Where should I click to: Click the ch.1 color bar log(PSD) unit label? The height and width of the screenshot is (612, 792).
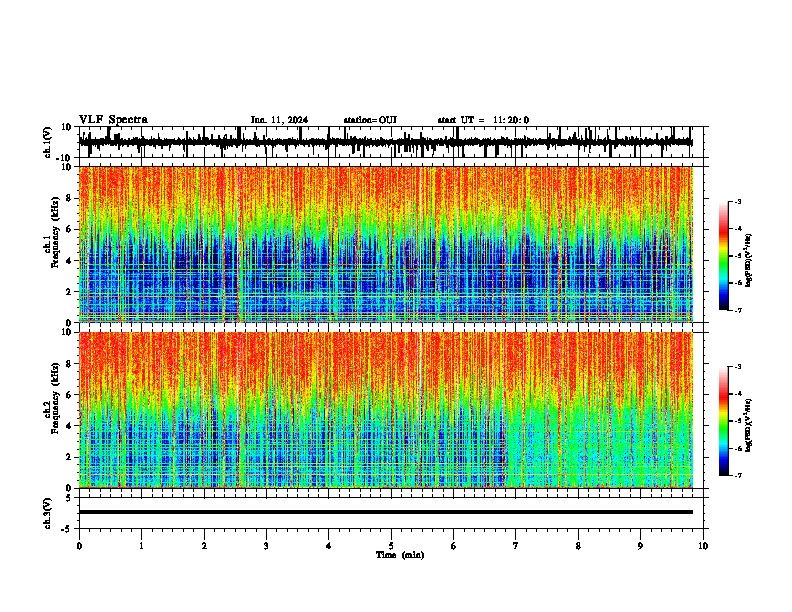748,261
